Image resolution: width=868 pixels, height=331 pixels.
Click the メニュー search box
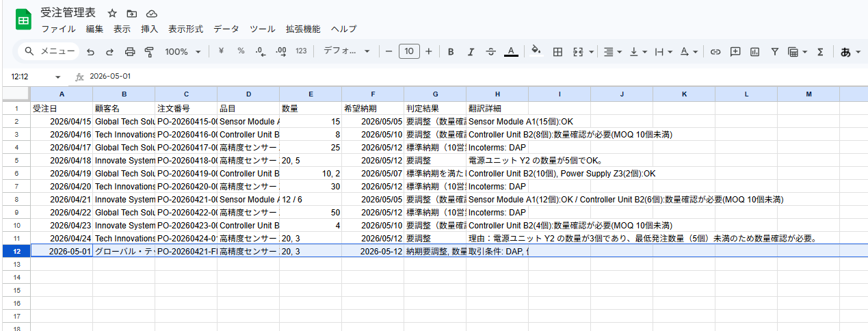[49, 51]
